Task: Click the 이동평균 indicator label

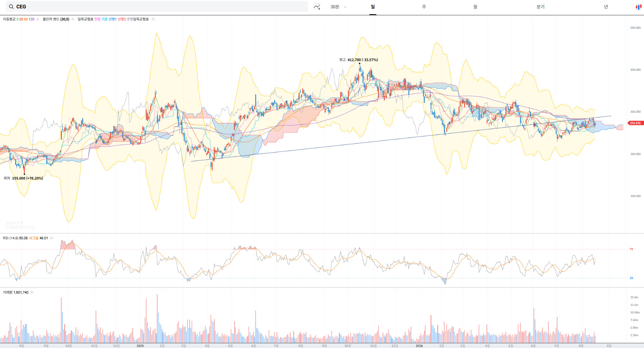Action: [9, 19]
